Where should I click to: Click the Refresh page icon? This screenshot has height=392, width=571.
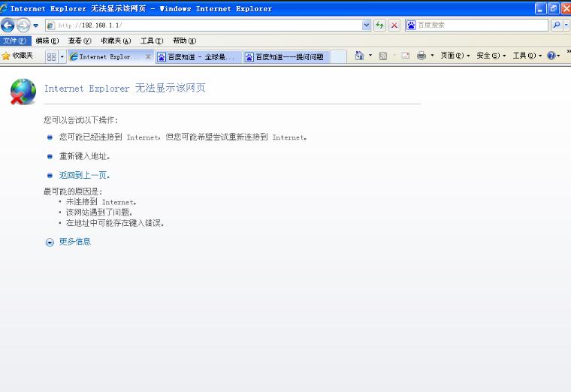(380, 25)
